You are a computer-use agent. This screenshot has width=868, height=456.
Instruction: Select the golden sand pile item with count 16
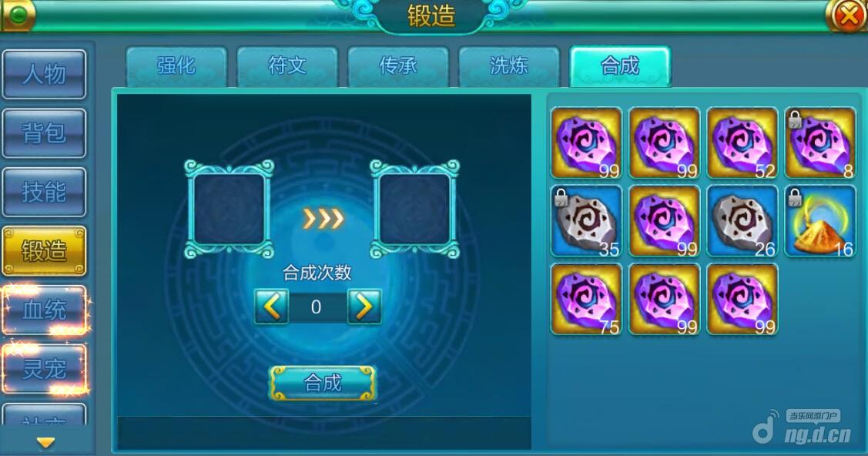(x=820, y=221)
